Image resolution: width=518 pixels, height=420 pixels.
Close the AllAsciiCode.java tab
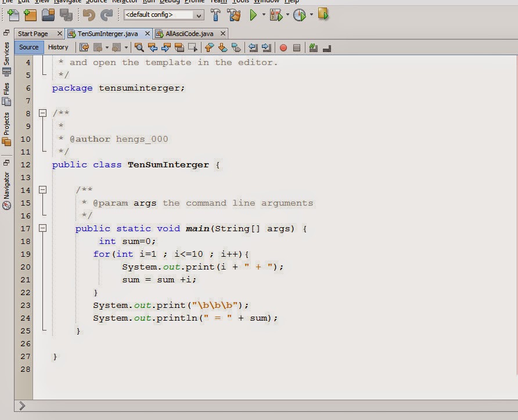click(x=223, y=33)
